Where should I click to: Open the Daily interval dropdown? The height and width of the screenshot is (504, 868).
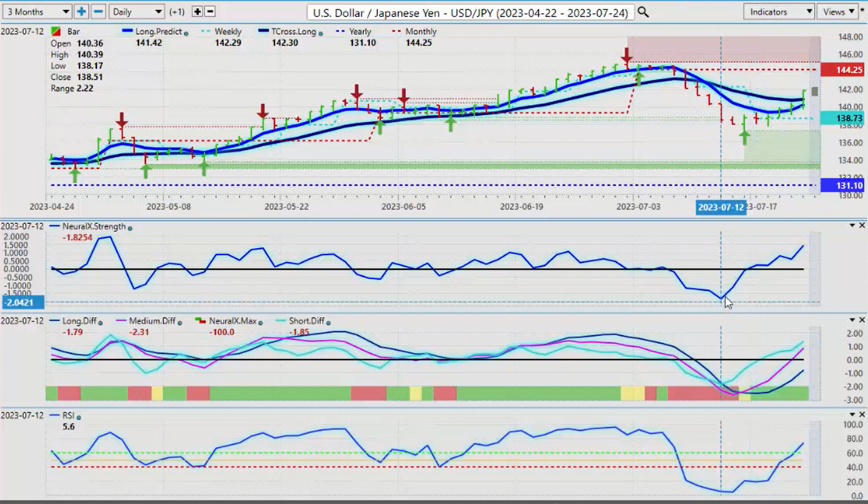point(136,12)
